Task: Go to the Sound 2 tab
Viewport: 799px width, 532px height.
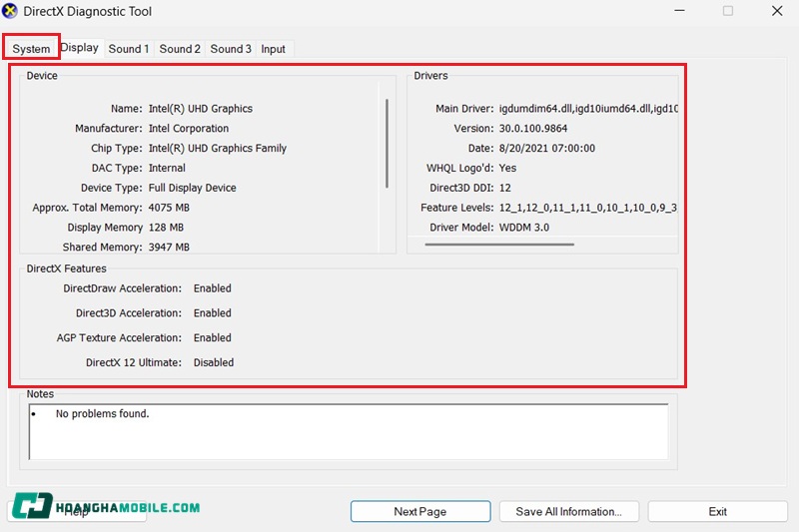Action: pos(180,49)
